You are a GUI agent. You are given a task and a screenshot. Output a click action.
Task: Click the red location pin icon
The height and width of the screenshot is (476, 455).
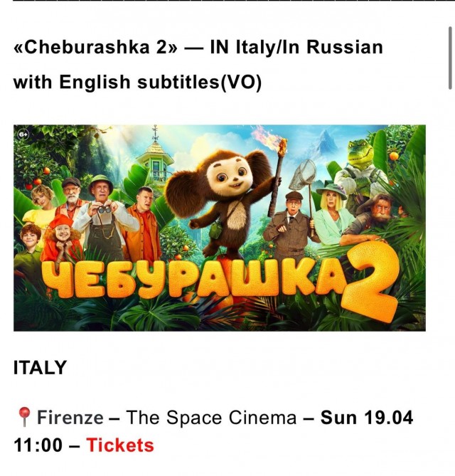coord(23,417)
